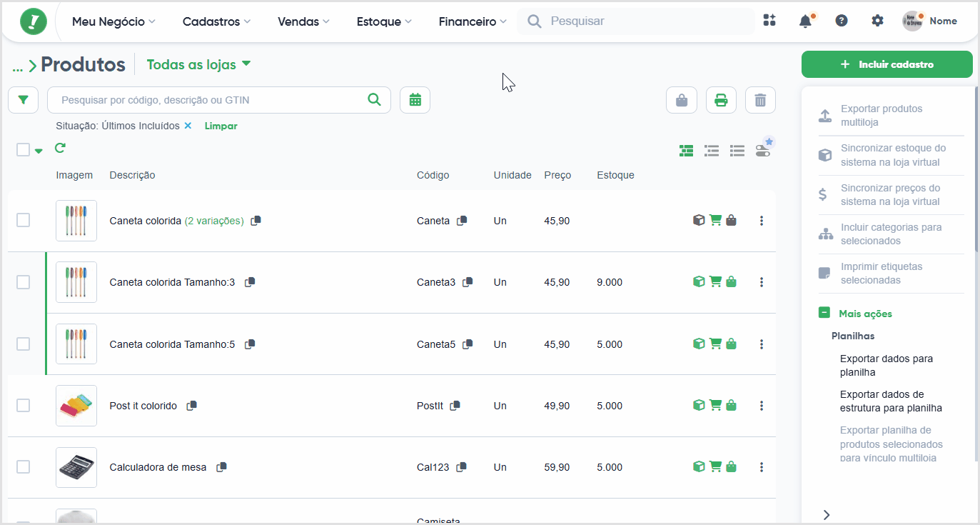980x525 pixels.
Task: Click the cart icon in Calculadora de mesa row
Action: pyautogui.click(x=715, y=466)
